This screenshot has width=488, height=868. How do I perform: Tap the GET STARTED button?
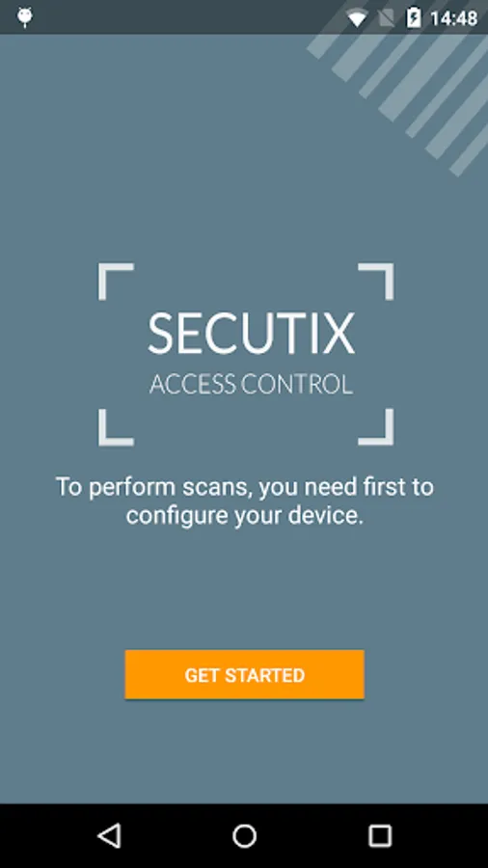[244, 674]
